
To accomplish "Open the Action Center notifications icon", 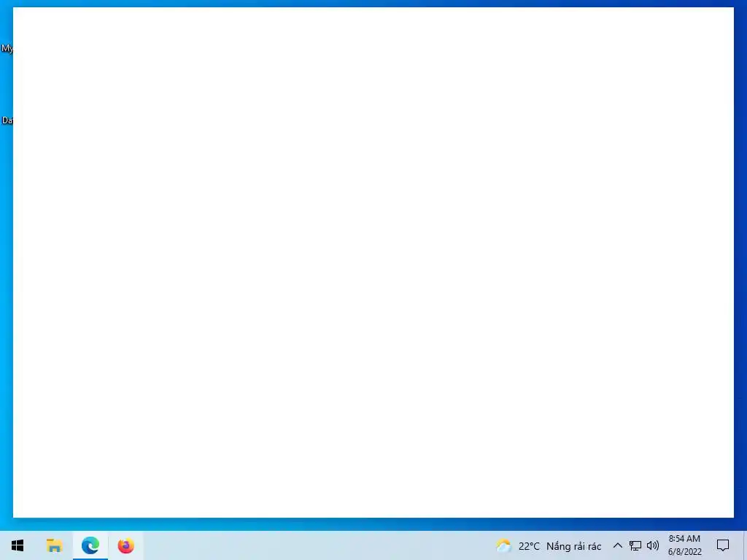I will [x=723, y=545].
